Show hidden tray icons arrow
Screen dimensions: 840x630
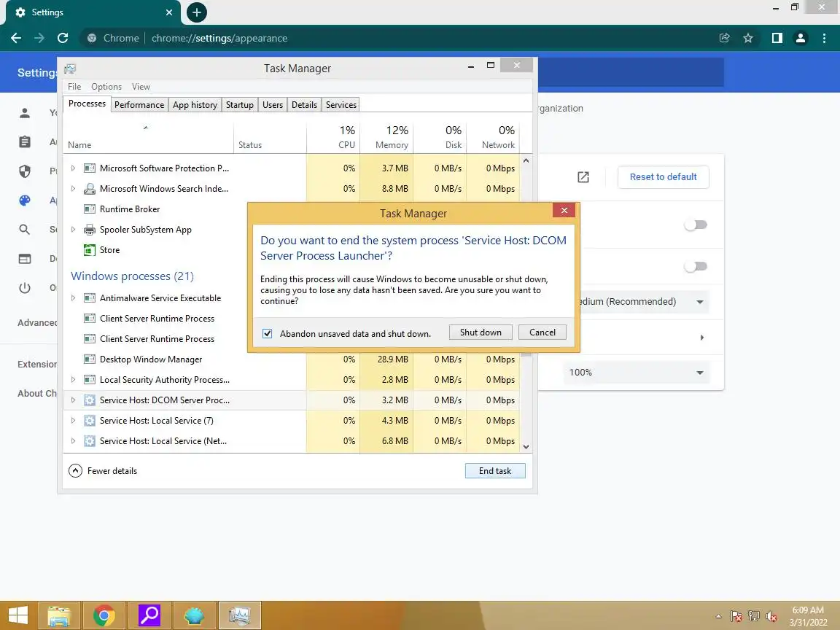718,617
